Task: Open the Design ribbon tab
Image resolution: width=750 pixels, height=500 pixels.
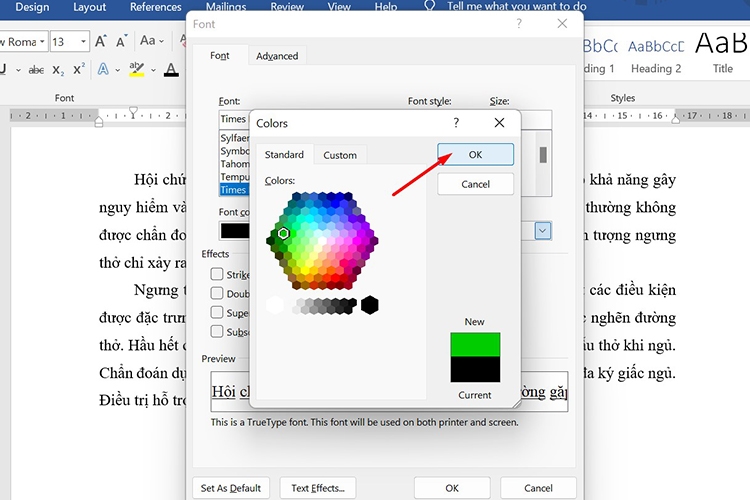Action: point(32,7)
